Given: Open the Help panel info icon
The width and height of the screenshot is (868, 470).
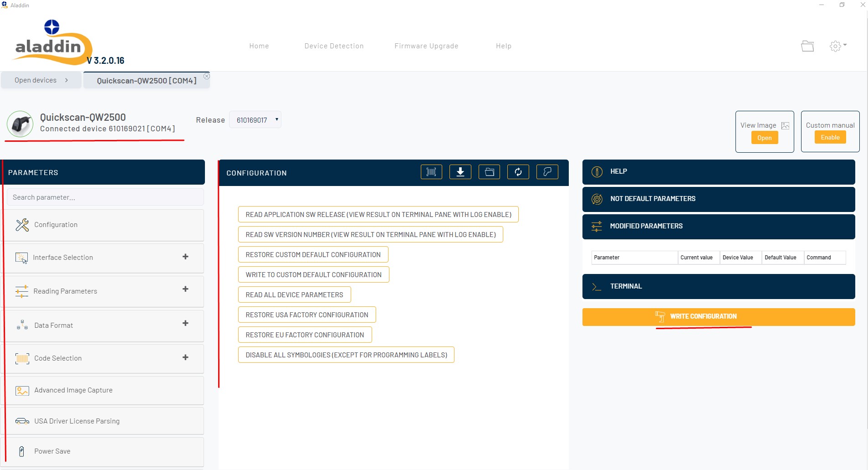Looking at the screenshot, I should pos(597,172).
